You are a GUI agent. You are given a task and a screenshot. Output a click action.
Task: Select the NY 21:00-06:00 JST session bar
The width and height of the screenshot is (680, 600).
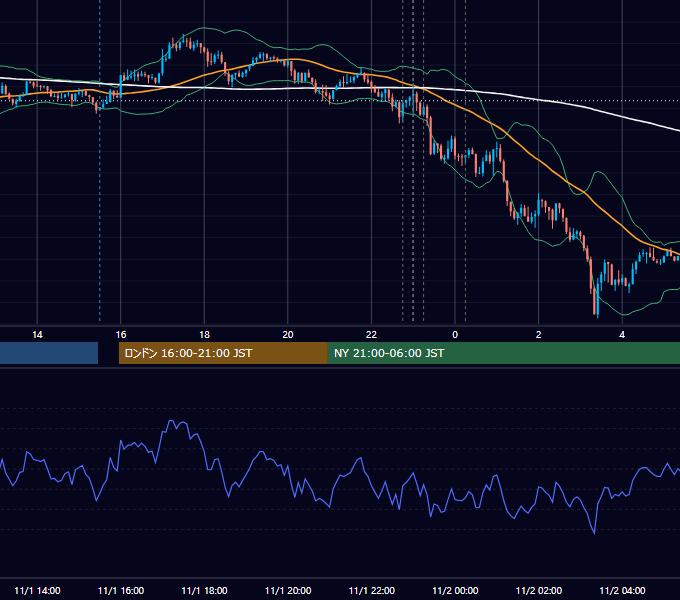(503, 353)
